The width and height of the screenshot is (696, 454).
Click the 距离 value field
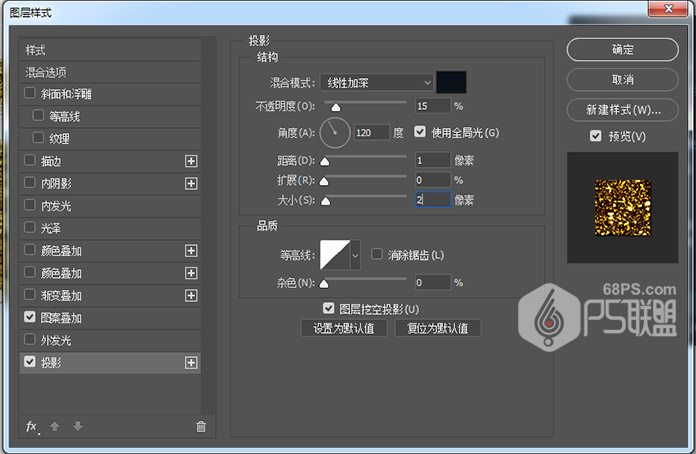coord(433,160)
